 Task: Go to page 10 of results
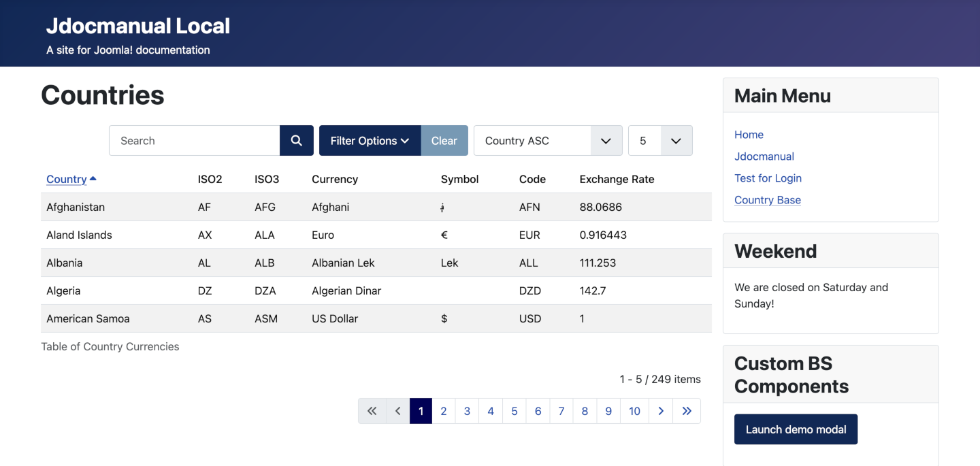coord(634,411)
